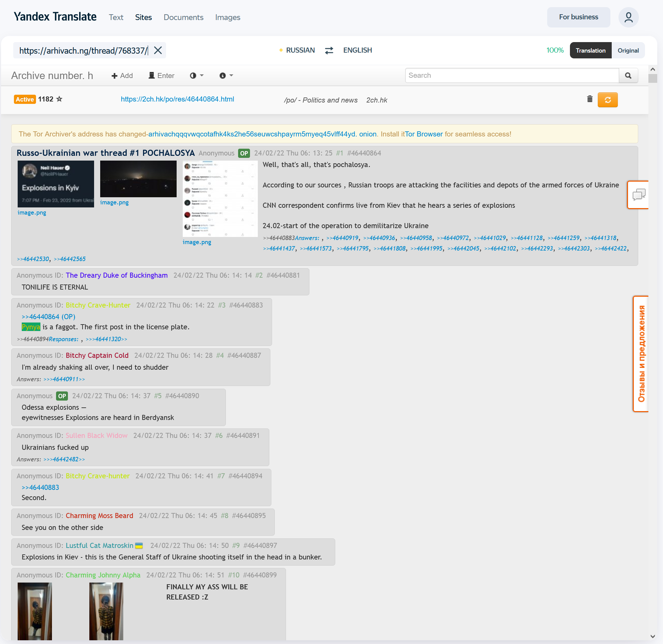Refresh the thread with the orange button
Image resolution: width=663 pixels, height=644 pixels.
608,100
